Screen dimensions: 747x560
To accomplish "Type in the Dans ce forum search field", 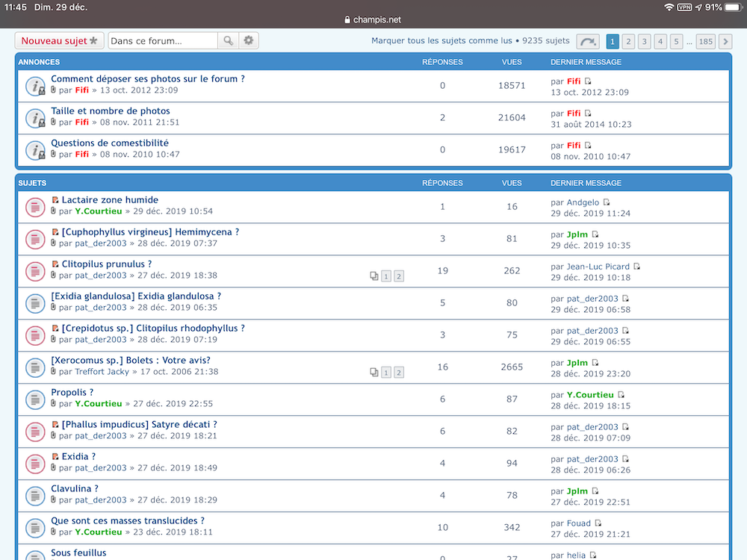I will point(163,41).
